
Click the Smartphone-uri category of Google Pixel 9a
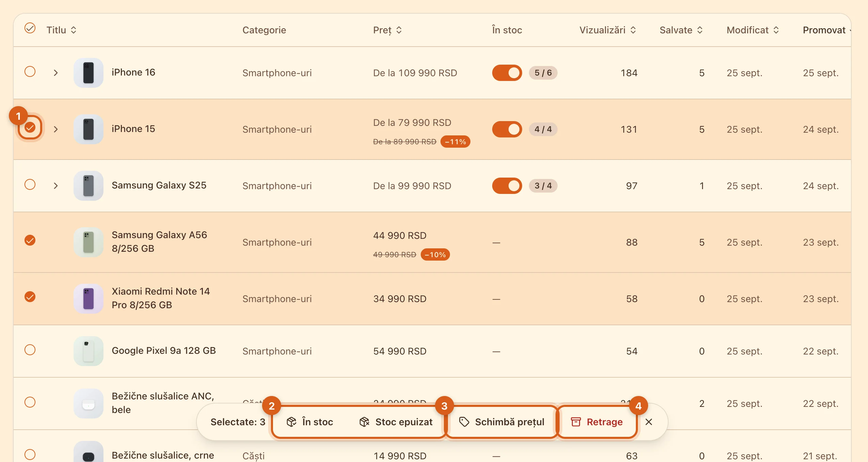[277, 351]
